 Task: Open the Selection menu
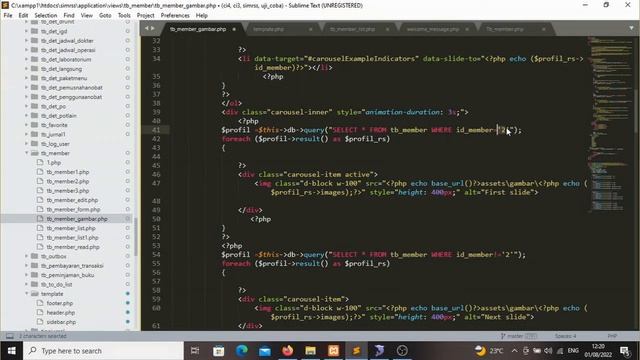(46, 16)
